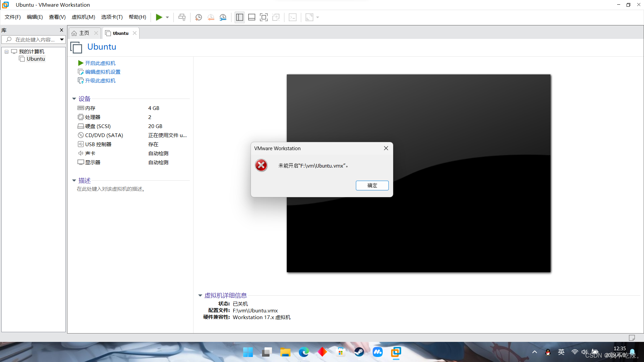Close the Ubuntu tab
The width and height of the screenshot is (644, 362).
pyautogui.click(x=135, y=33)
